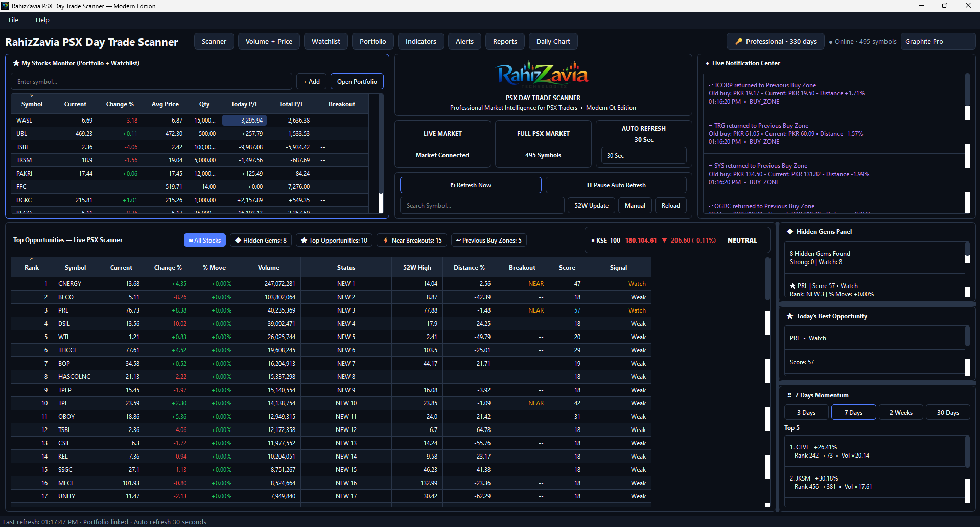This screenshot has width=980, height=527.
Task: Switch to Volume + Price tab
Action: [269, 41]
